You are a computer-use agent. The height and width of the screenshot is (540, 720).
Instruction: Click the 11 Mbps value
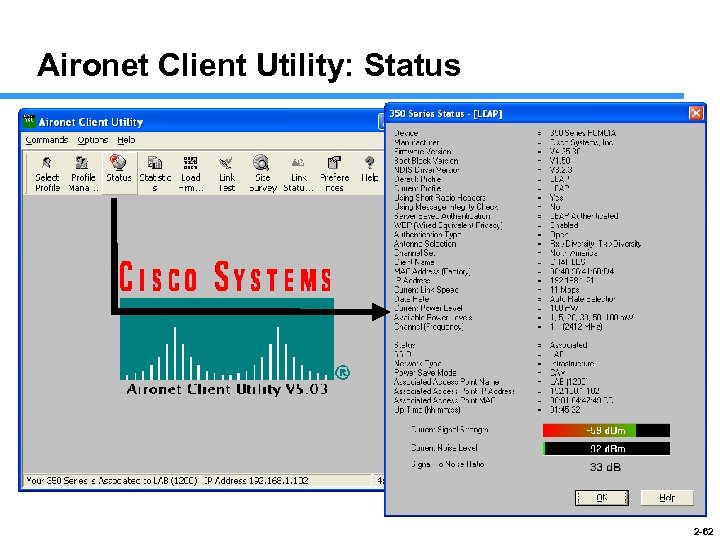click(x=564, y=290)
